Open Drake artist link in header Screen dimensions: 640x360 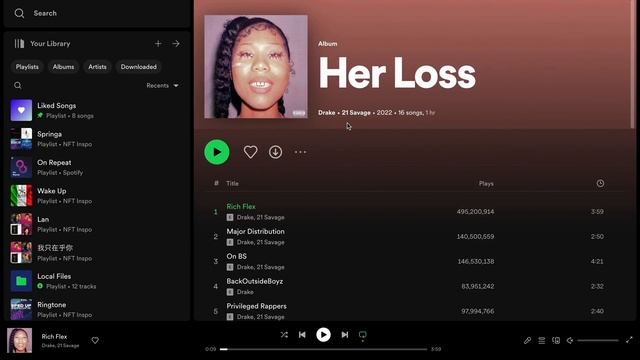(327, 113)
